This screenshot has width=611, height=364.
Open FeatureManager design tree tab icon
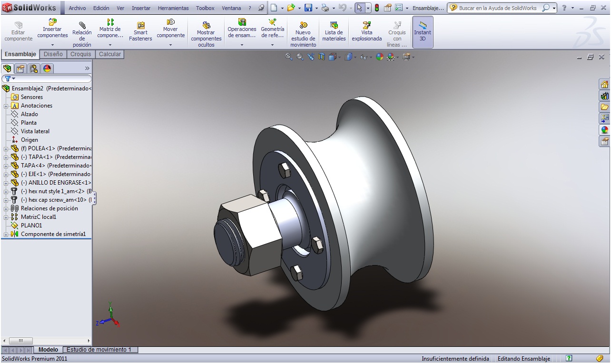7,68
